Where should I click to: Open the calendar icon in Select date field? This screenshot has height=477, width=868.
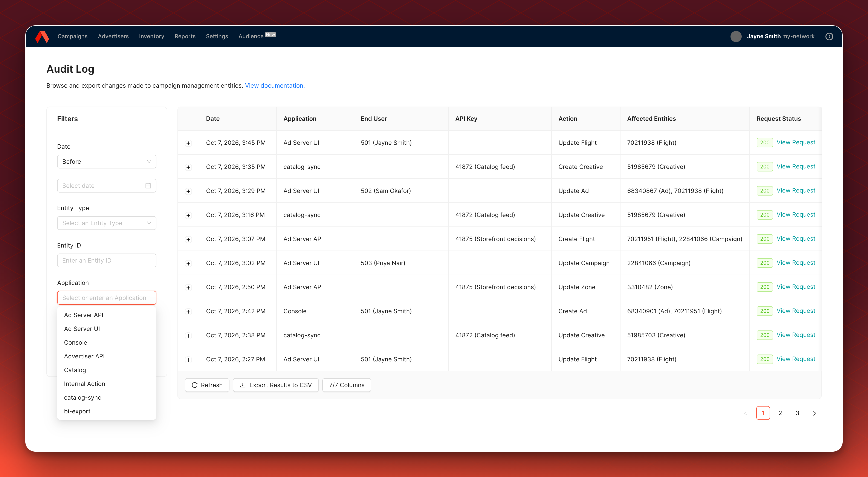coord(148,186)
